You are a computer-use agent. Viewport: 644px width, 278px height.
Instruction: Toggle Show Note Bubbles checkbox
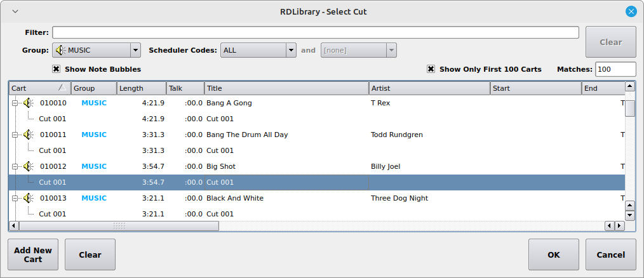click(57, 69)
